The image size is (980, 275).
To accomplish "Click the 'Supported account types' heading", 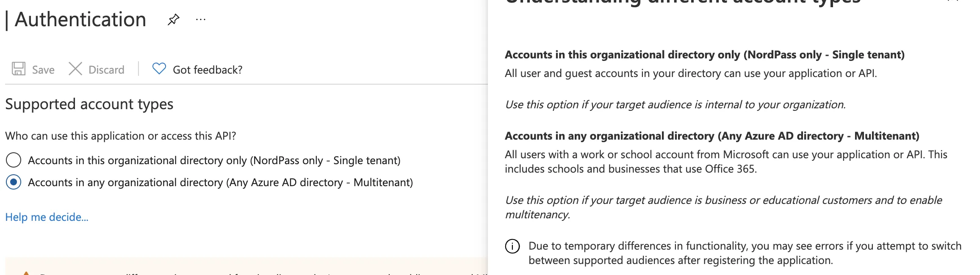I will tap(89, 104).
